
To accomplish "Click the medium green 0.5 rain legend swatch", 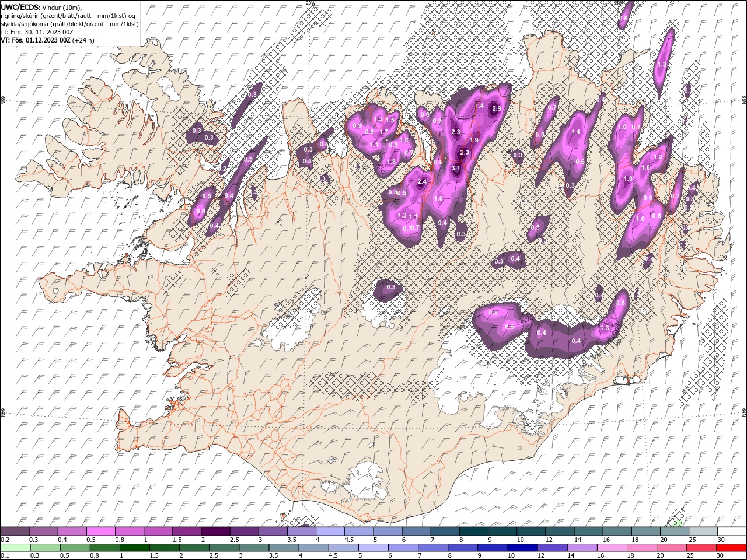I will (75, 548).
